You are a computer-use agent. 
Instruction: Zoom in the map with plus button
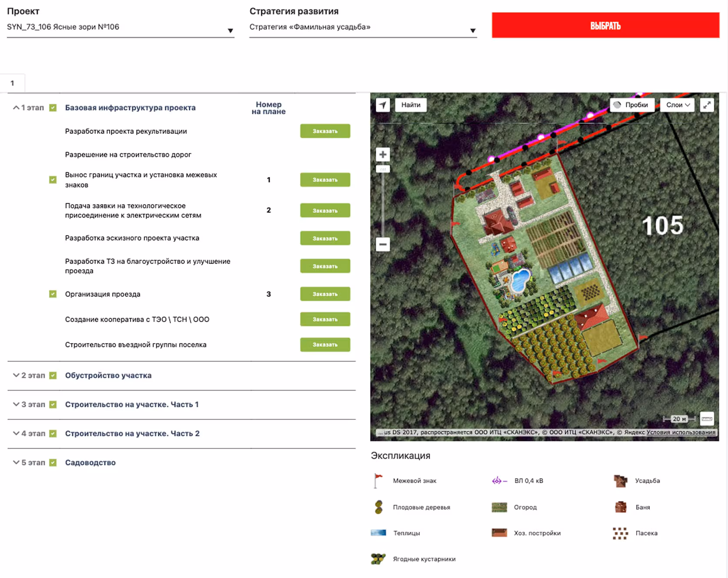click(x=383, y=154)
